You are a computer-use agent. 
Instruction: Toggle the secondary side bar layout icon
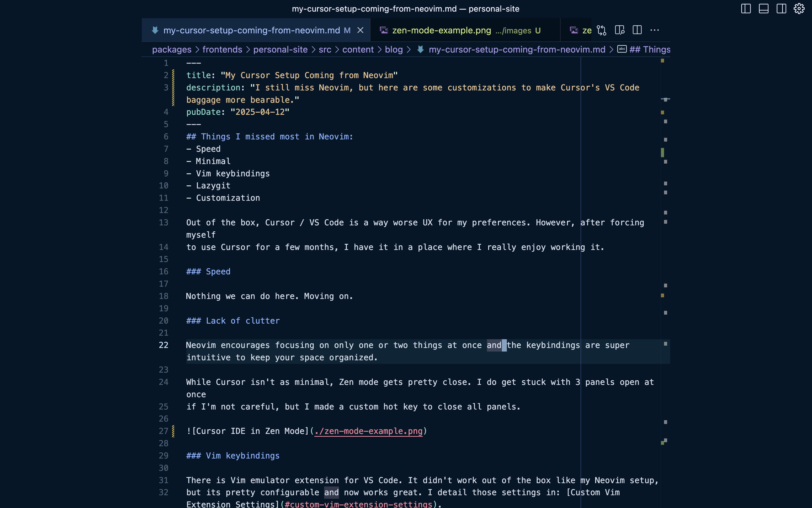[781, 9]
